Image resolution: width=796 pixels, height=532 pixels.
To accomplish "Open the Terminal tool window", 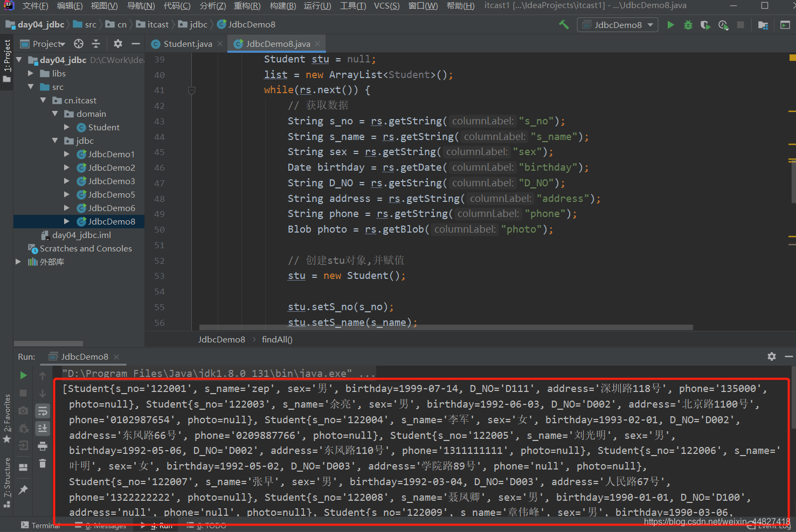I will pyautogui.click(x=40, y=525).
